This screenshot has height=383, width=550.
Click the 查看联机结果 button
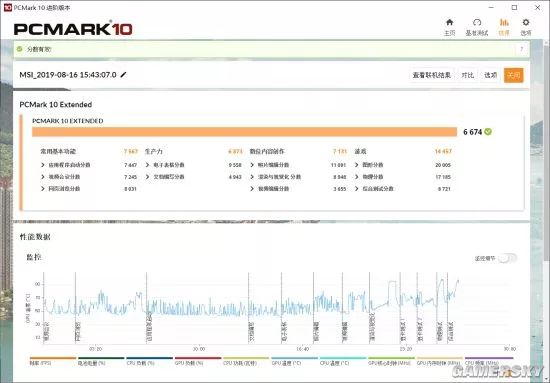(432, 75)
